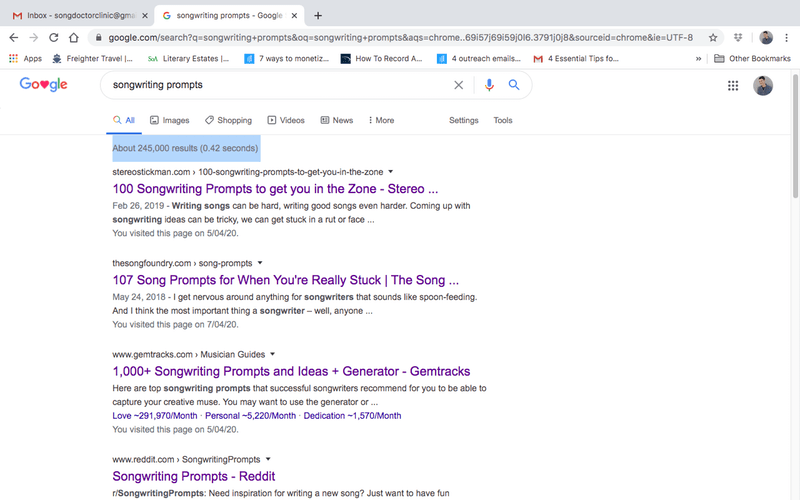Open the 100 Songwriting Prompts result link

point(275,188)
